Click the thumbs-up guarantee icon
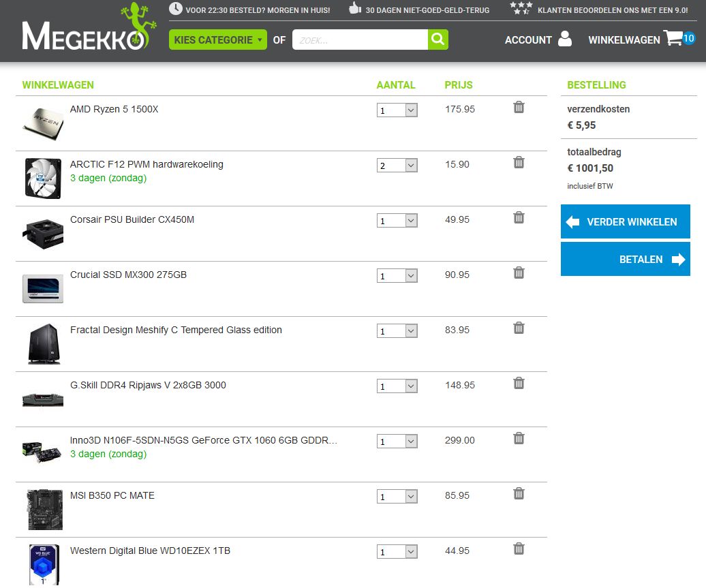The width and height of the screenshot is (706, 588). (x=355, y=7)
